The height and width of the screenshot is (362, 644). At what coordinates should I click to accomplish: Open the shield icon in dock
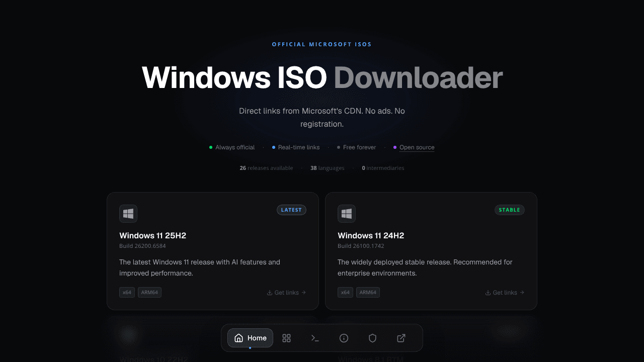[372, 338]
